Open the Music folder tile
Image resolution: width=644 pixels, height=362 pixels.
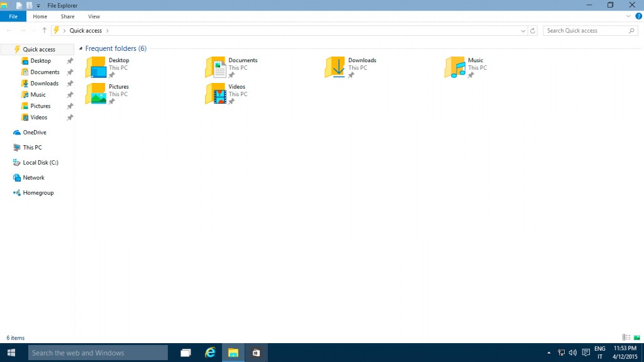point(466,67)
